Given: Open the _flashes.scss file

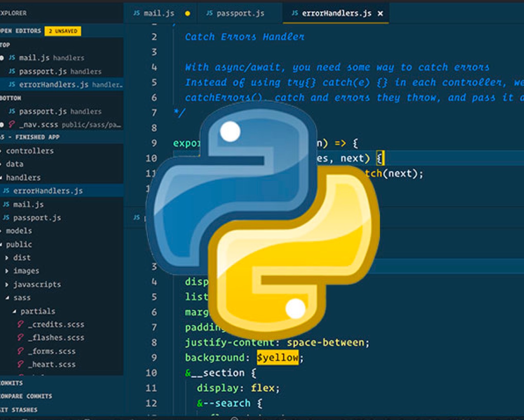Looking at the screenshot, I should (62, 337).
